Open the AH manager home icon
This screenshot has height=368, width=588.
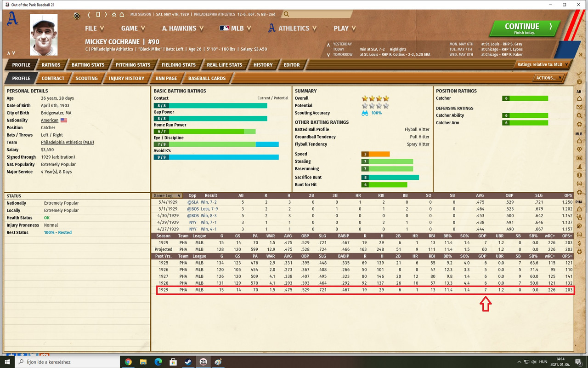point(580,99)
